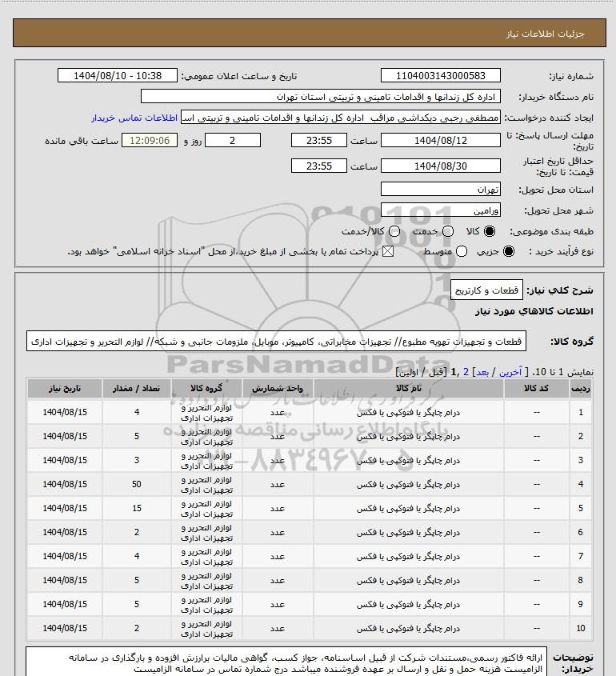Viewport: 616px width, 676px height.
Task: Click the نام کالا column header
Action: 408,389
